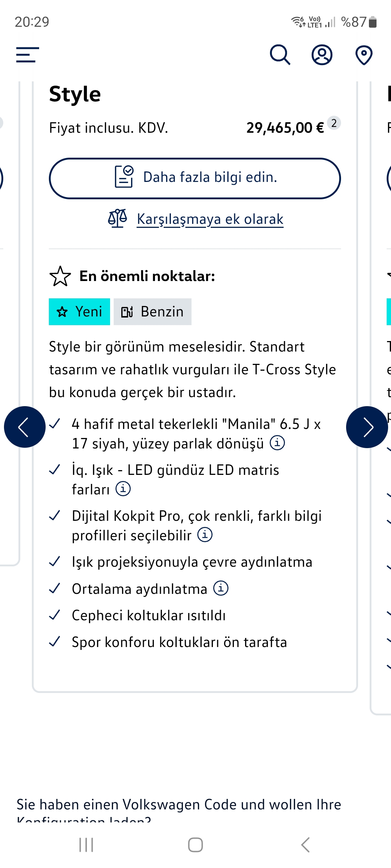Open Karşılaşmaya ek olarak link
This screenshot has height=868, width=391.
(x=210, y=219)
